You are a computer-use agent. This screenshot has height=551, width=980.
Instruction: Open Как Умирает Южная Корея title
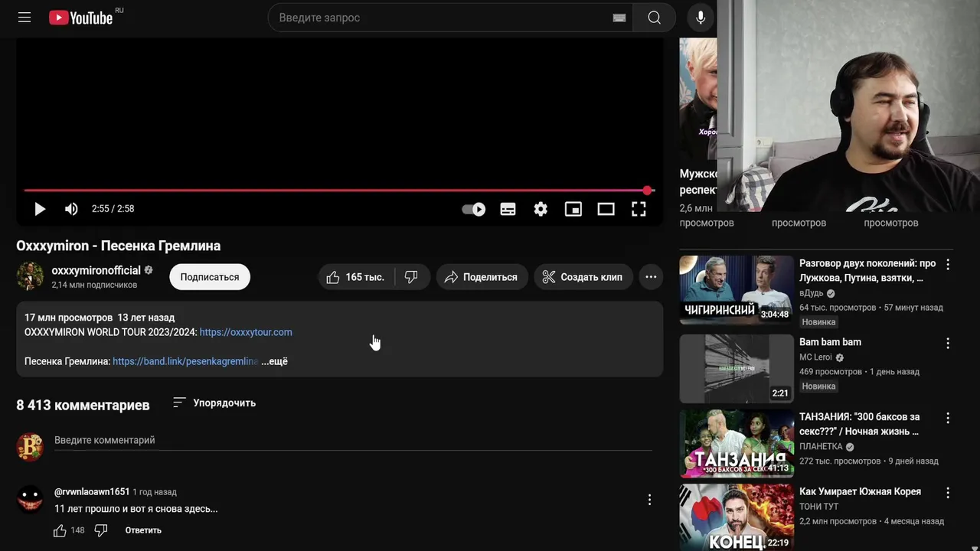[x=860, y=491]
